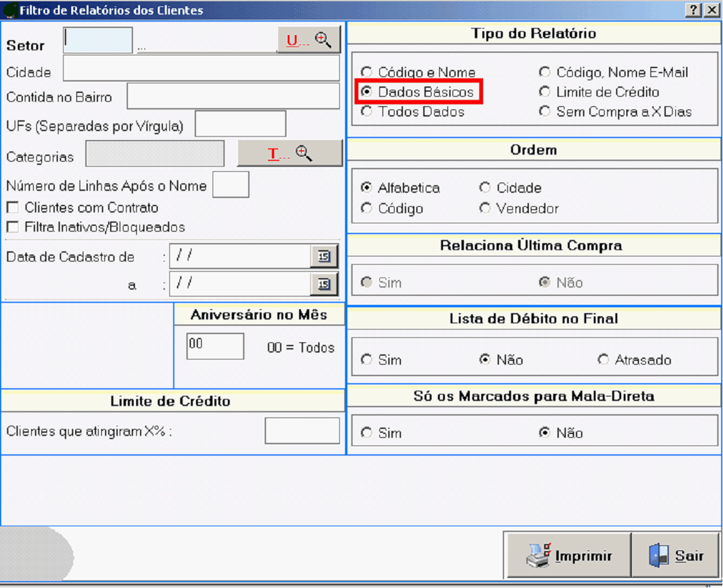Toggle Filtra Inativos/Bloqueados checkbox

(12, 227)
